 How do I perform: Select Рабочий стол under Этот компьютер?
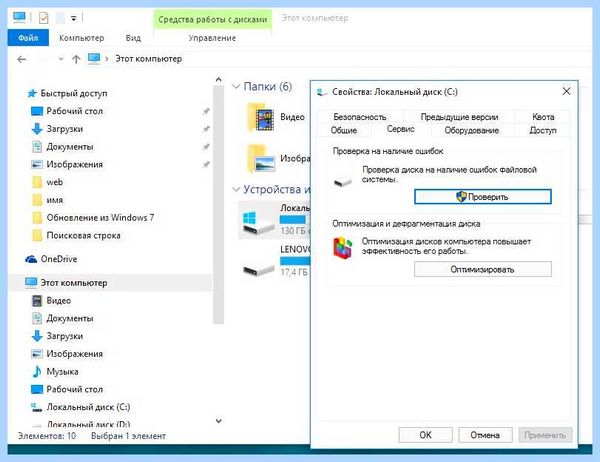[x=75, y=389]
